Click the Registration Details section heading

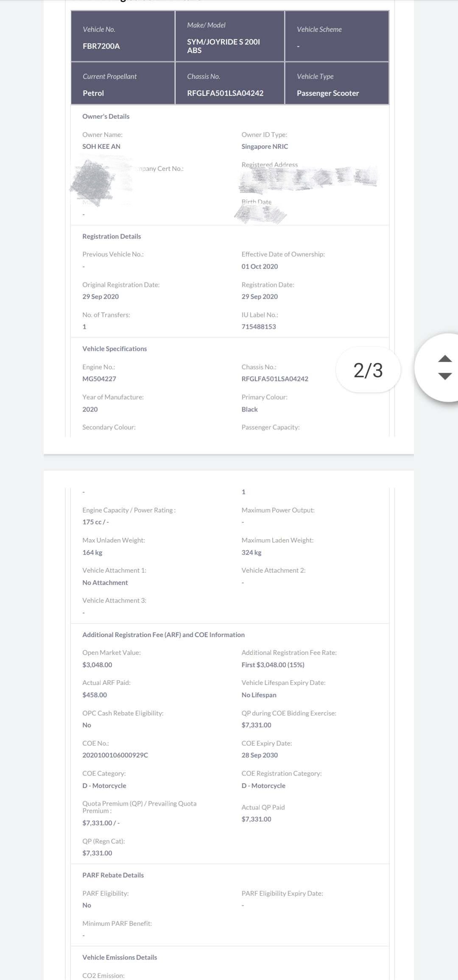coord(112,237)
